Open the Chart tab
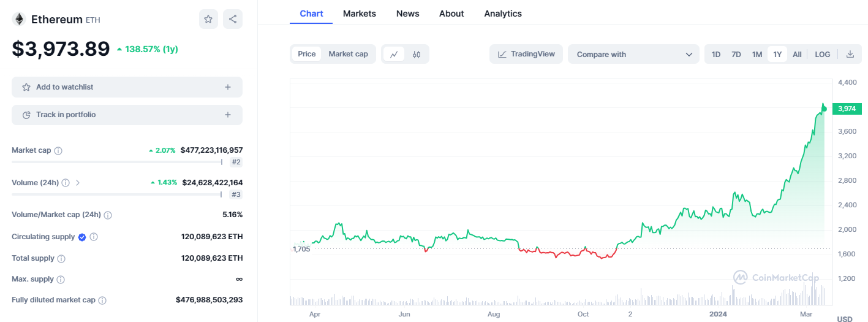Image resolution: width=868 pixels, height=322 pixels. pos(311,13)
